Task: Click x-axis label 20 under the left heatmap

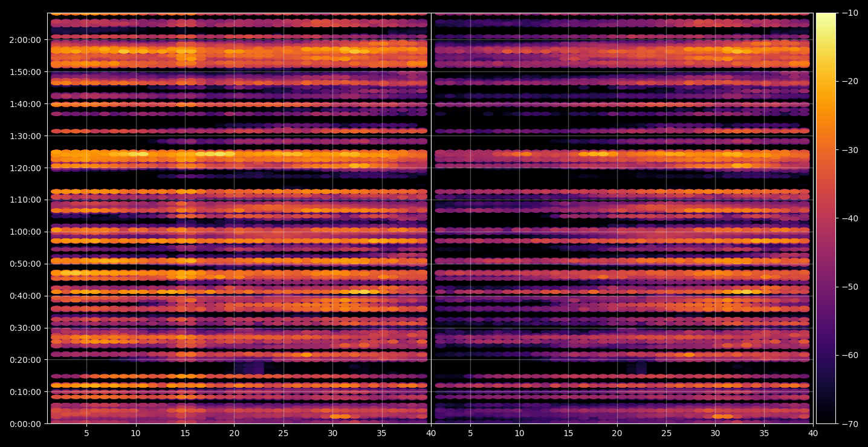Action: tap(235, 433)
